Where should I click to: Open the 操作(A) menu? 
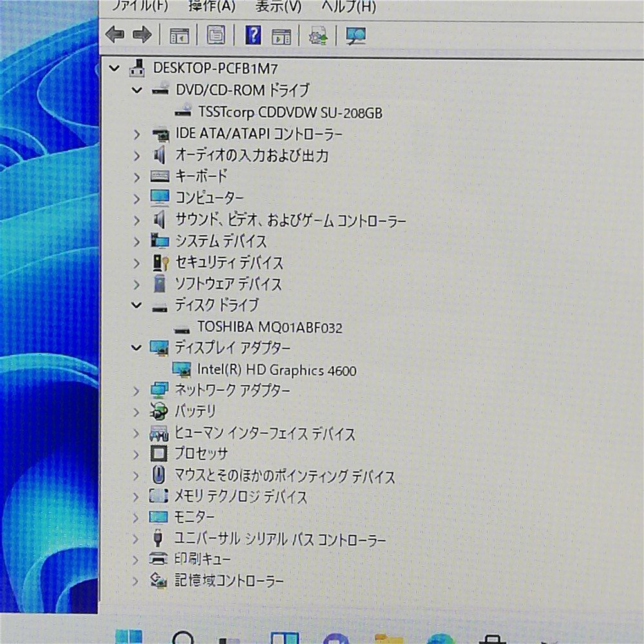pos(212,6)
